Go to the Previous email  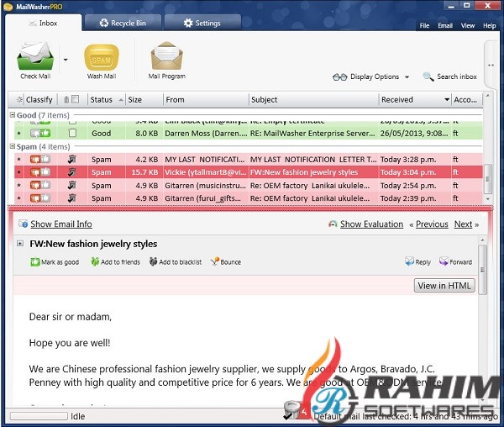tap(432, 224)
